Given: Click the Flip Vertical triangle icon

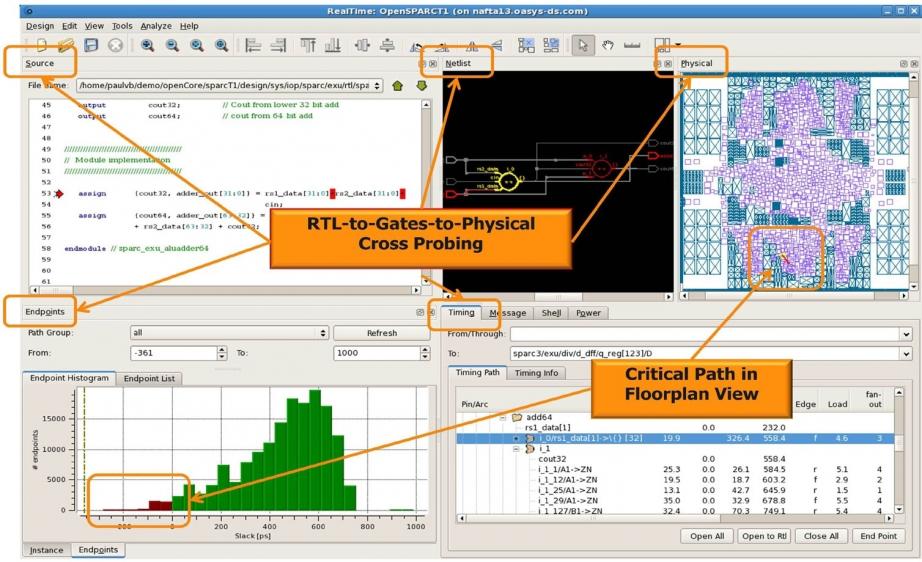Looking at the screenshot, I should [497, 45].
